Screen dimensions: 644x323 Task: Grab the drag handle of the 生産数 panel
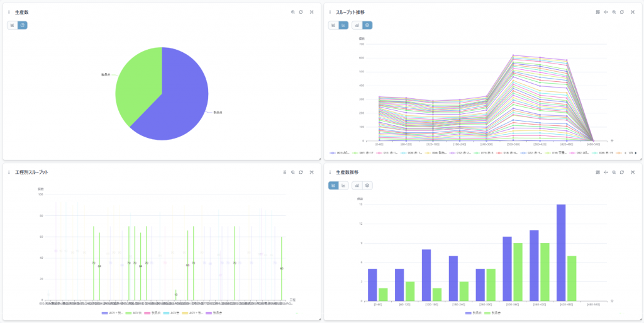(9, 13)
